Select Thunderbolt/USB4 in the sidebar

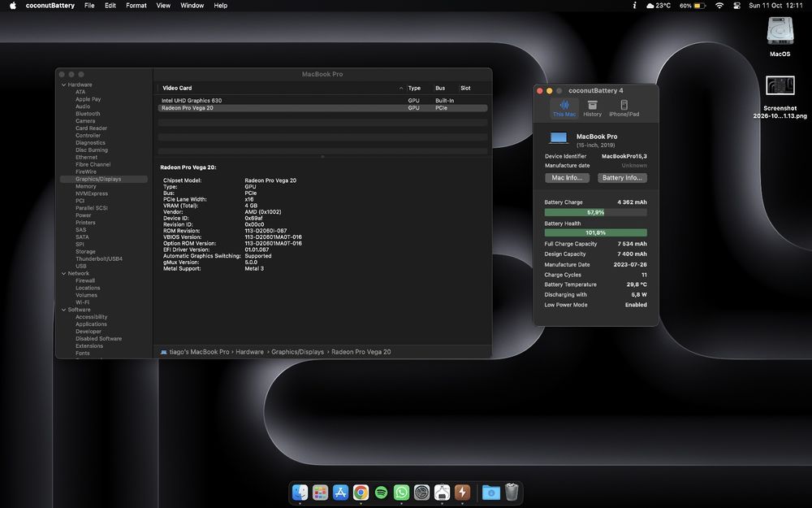99,258
